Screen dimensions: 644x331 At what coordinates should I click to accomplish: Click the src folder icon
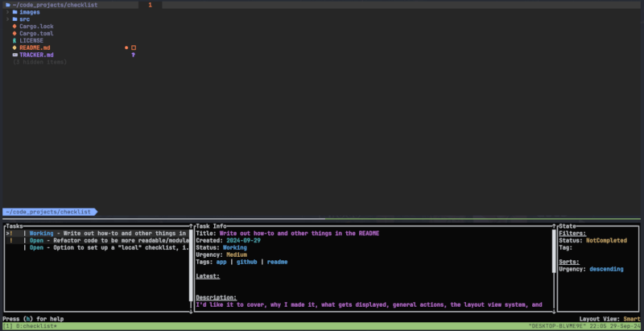coord(14,19)
